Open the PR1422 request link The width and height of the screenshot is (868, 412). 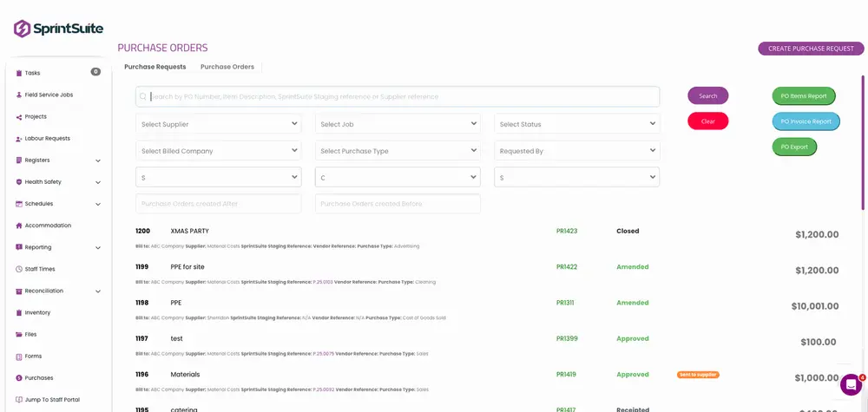point(567,266)
